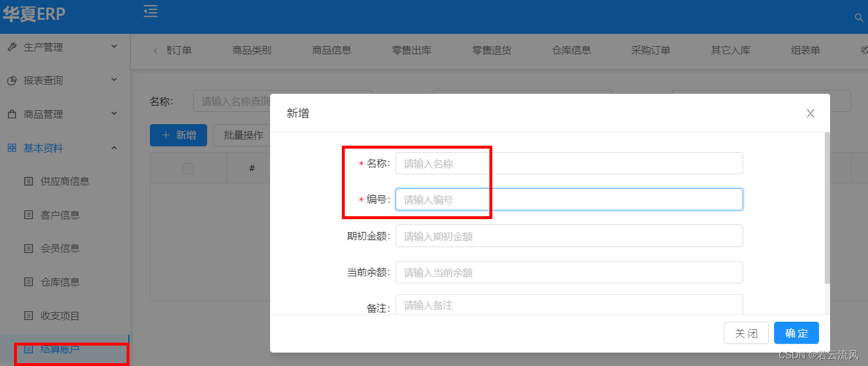
Task: Click the 新增 dialog title text
Action: click(x=297, y=114)
